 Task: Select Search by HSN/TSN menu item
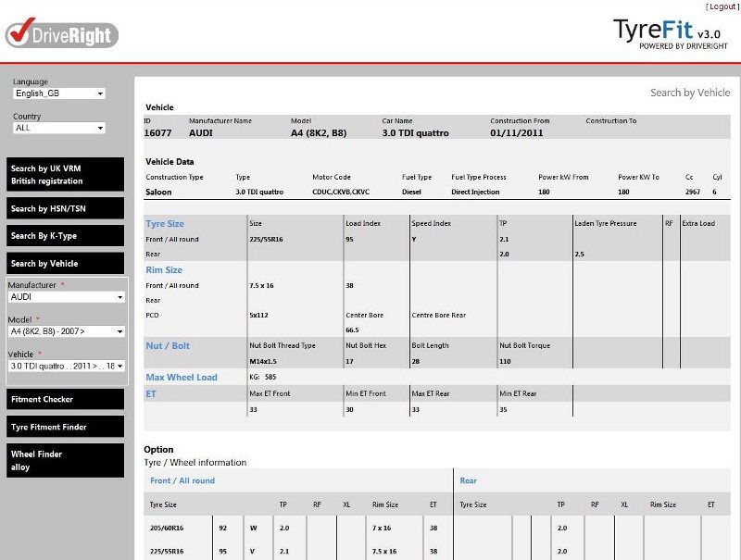tap(65, 208)
